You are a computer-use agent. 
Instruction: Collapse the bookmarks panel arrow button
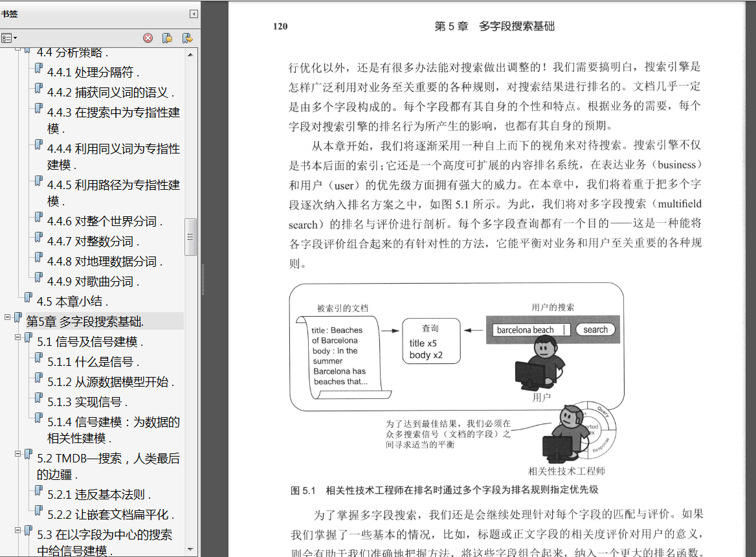click(x=194, y=14)
